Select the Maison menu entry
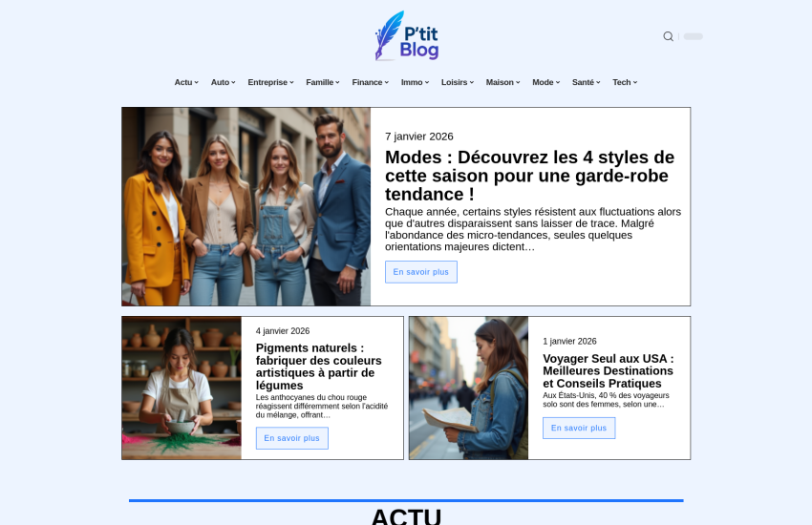 coord(502,82)
